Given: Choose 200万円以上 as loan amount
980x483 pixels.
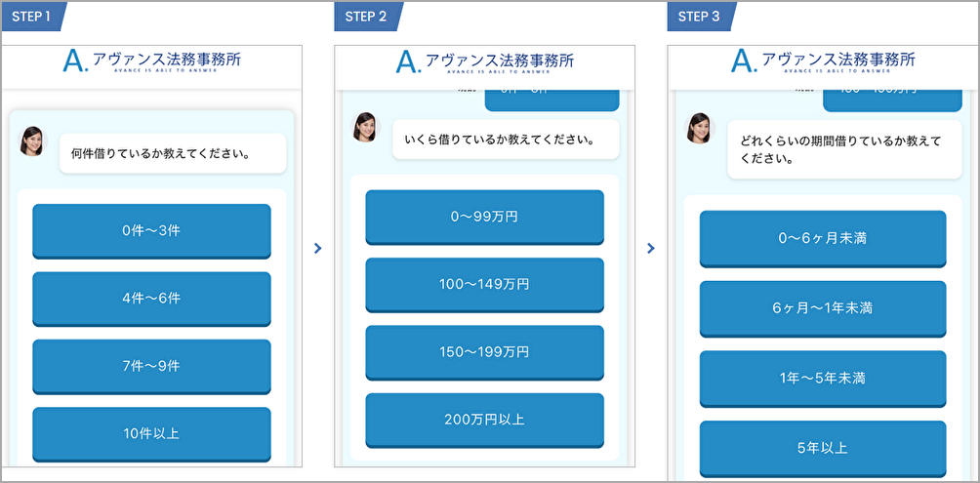Looking at the screenshot, I should [x=484, y=420].
